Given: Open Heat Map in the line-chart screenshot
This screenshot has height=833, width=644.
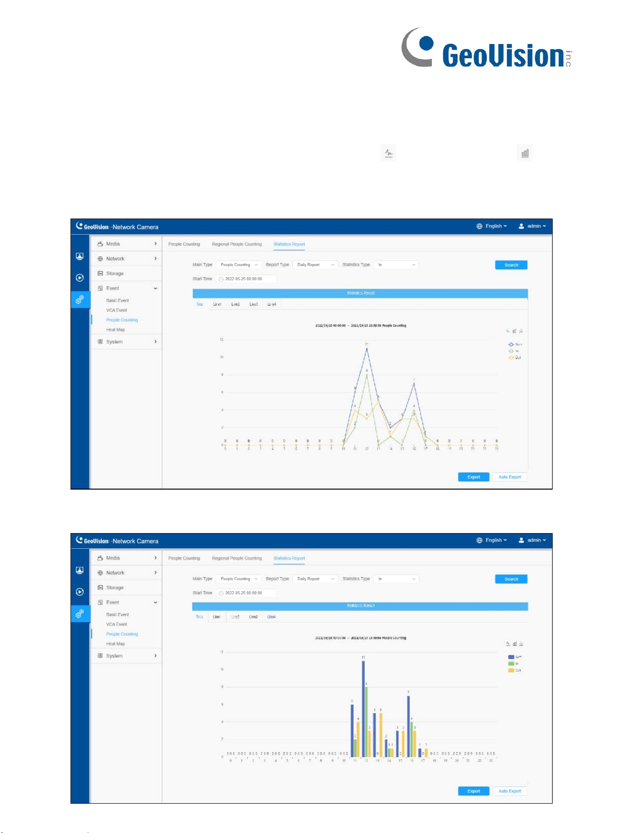Looking at the screenshot, I should pyautogui.click(x=115, y=330).
